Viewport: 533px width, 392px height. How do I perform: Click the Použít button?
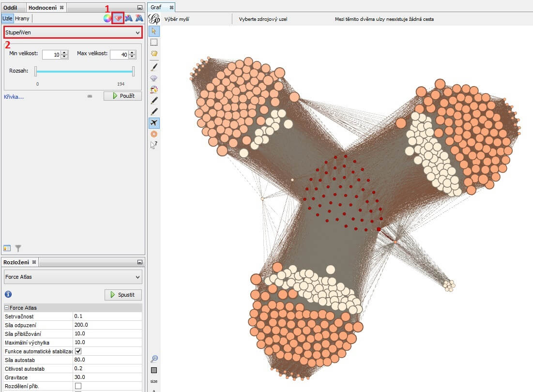tap(122, 96)
